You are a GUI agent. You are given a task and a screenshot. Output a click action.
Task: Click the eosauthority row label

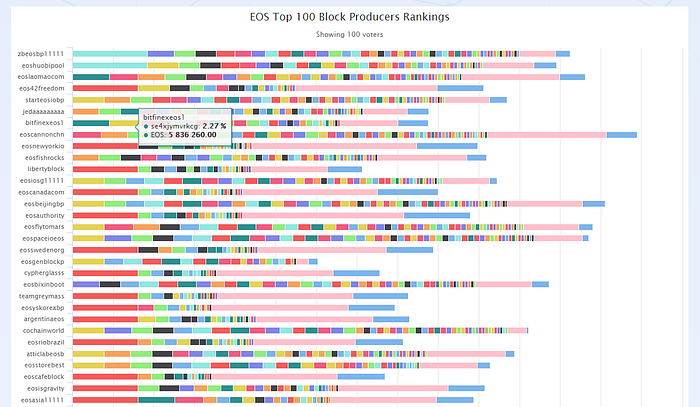pyautogui.click(x=45, y=216)
